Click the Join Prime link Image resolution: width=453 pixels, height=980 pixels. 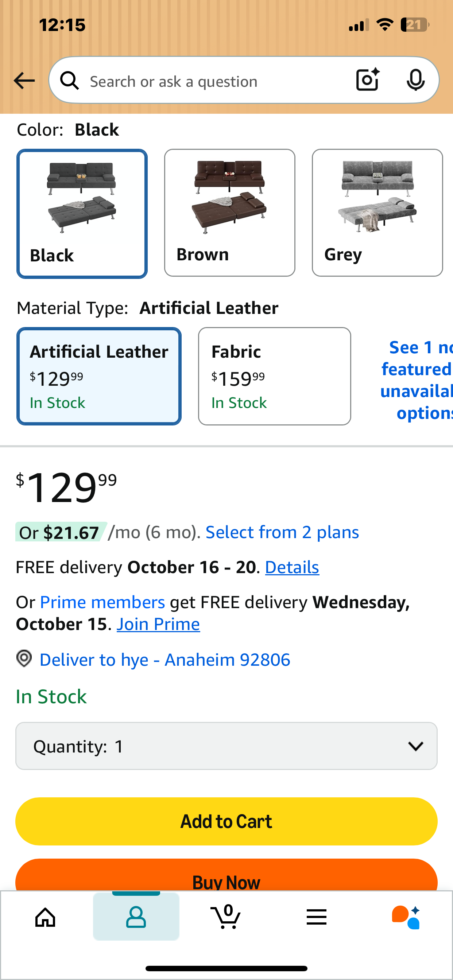(158, 624)
